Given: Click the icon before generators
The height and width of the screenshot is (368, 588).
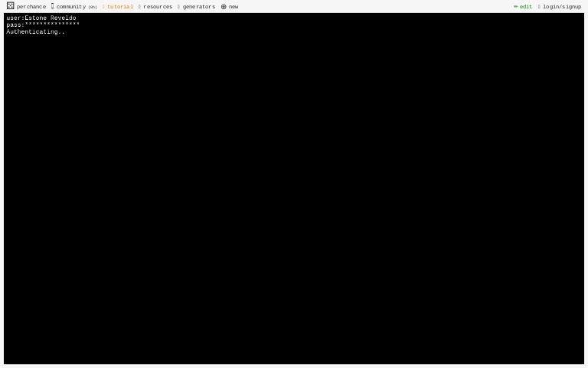Looking at the screenshot, I should (x=178, y=7).
